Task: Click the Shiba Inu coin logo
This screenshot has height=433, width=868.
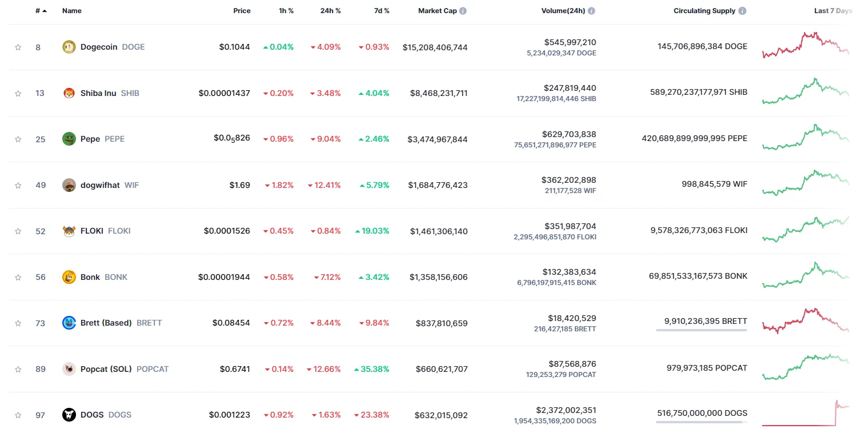Action: [x=69, y=93]
